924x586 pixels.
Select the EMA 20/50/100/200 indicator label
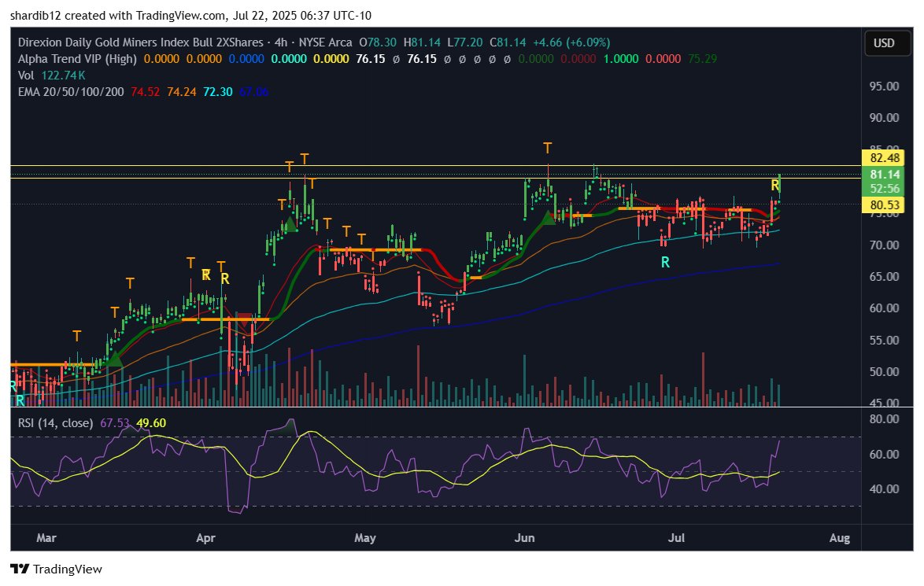click(x=71, y=92)
